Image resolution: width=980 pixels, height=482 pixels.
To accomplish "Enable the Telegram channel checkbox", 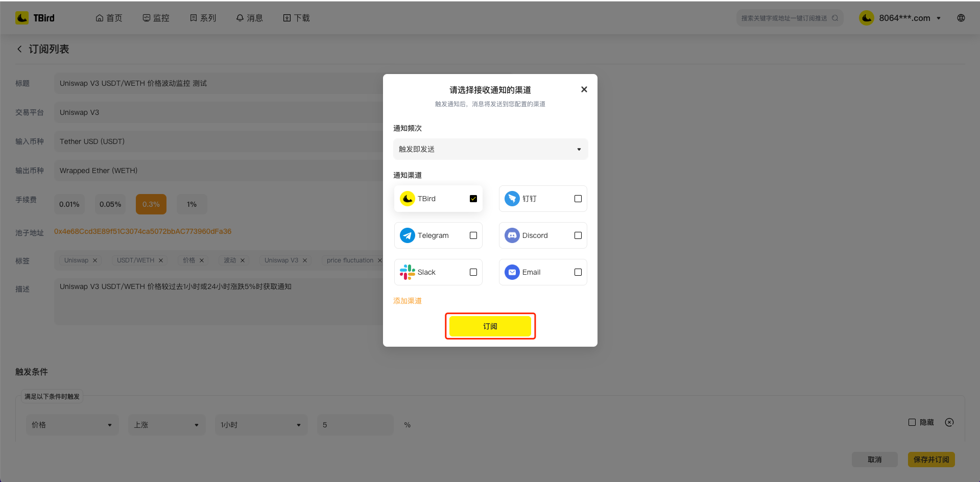I will click(x=473, y=235).
